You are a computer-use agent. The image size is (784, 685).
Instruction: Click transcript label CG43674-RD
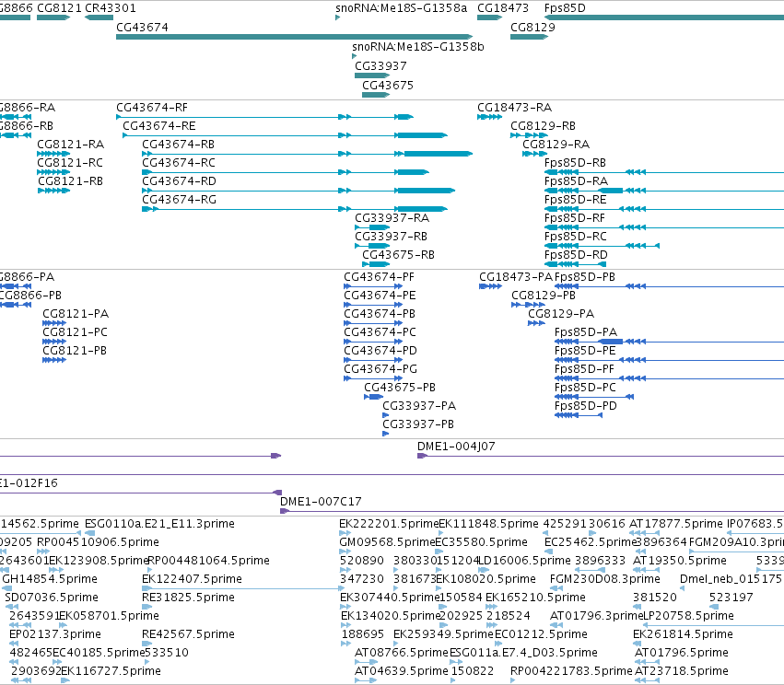tap(179, 180)
